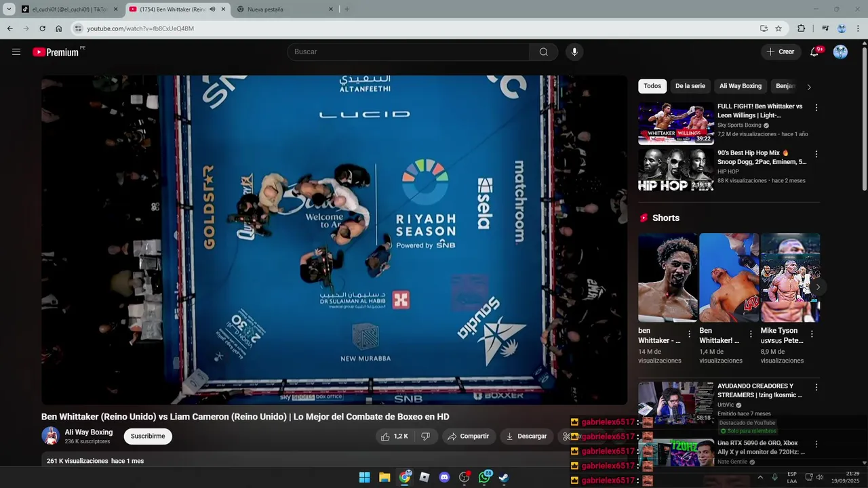Like the video with thumbs up
The width and height of the screenshot is (868, 488).
point(394,436)
